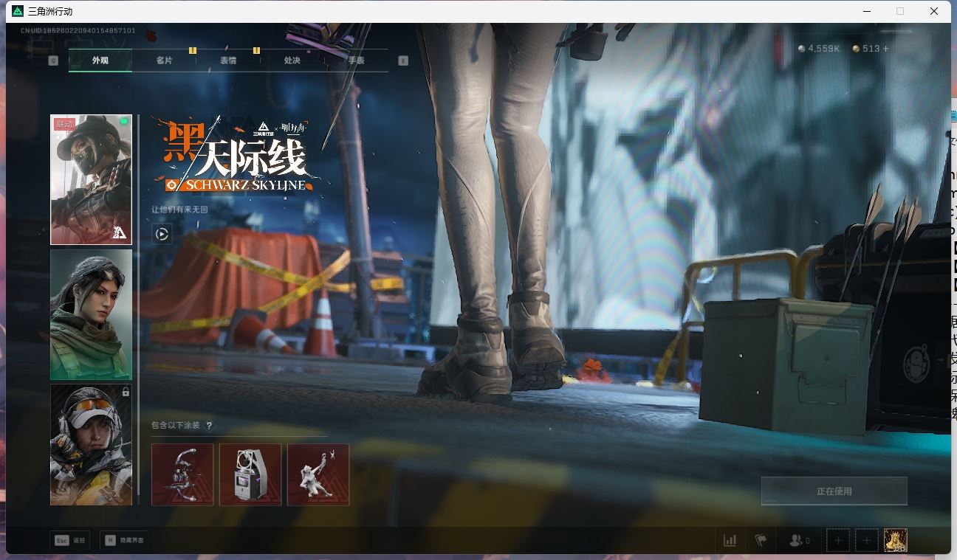Click your player avatar portrait in bottom right
This screenshot has height=560, width=957.
(x=896, y=540)
